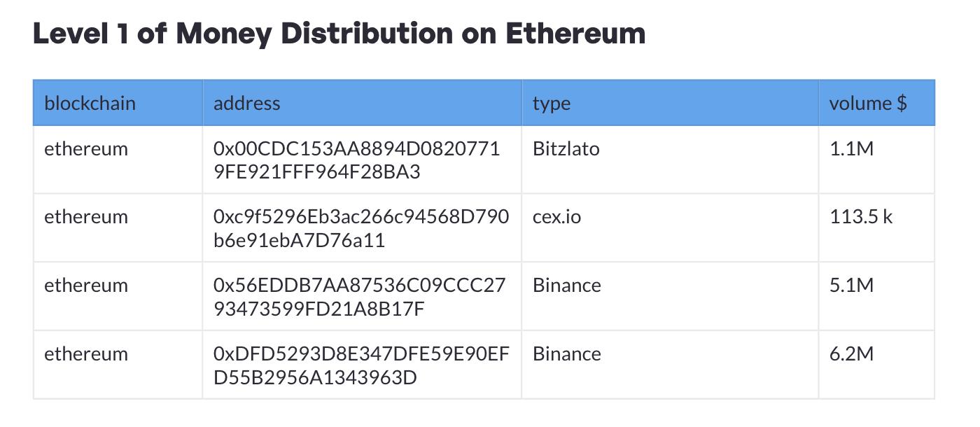This screenshot has height=427, width=980.
Task: Click the Bitzlato type cell
Action: [x=566, y=149]
